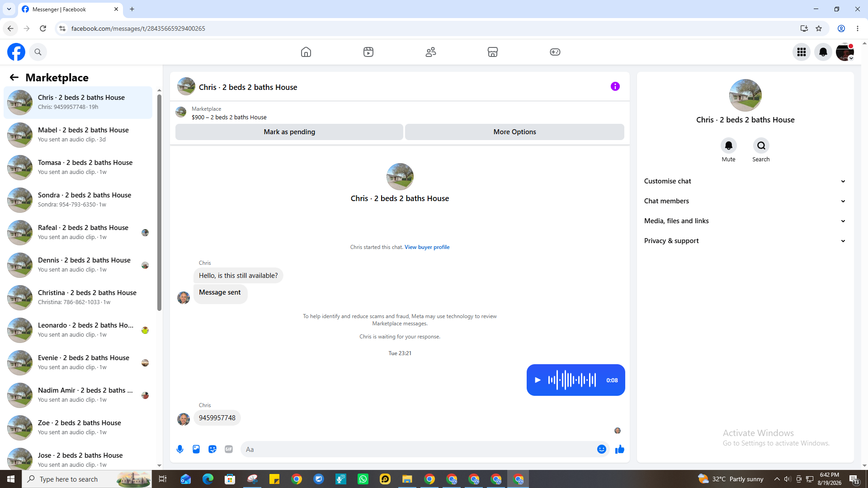The image size is (868, 488).
Task: Expand Privacy & support section
Action: (x=745, y=241)
